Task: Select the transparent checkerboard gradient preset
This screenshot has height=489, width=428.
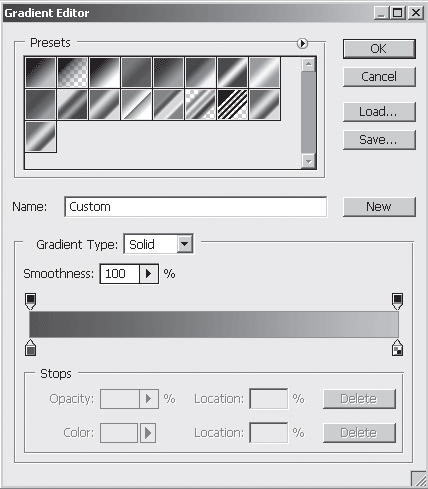Action: point(72,72)
